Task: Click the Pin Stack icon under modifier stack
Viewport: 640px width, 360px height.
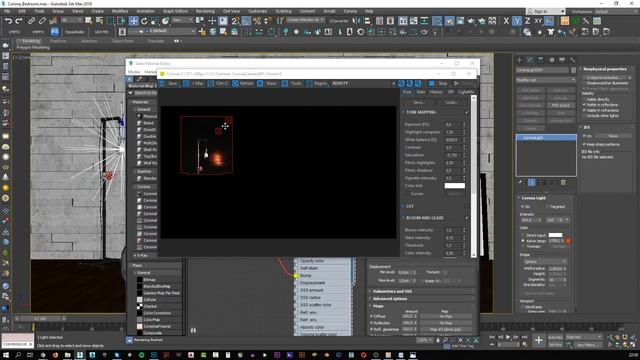Action: point(520,182)
